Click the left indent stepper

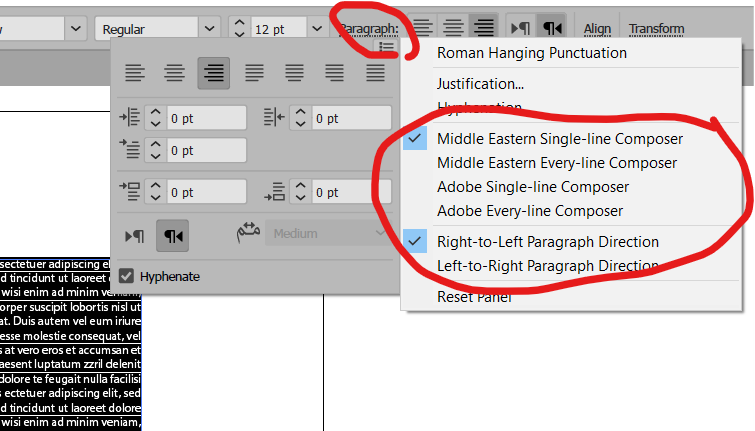[155, 118]
